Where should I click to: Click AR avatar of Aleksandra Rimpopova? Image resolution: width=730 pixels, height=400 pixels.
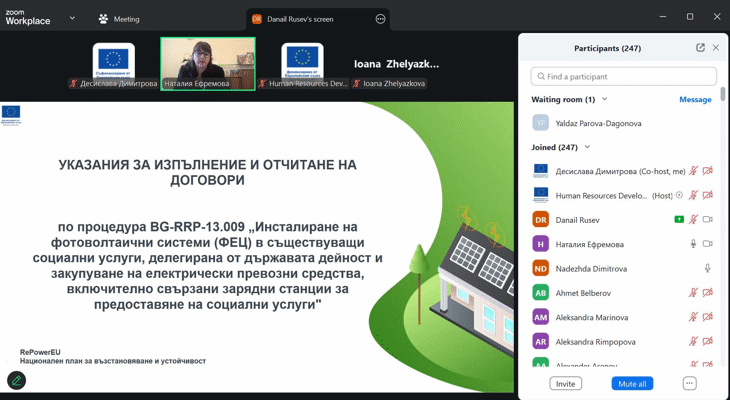coord(541,341)
